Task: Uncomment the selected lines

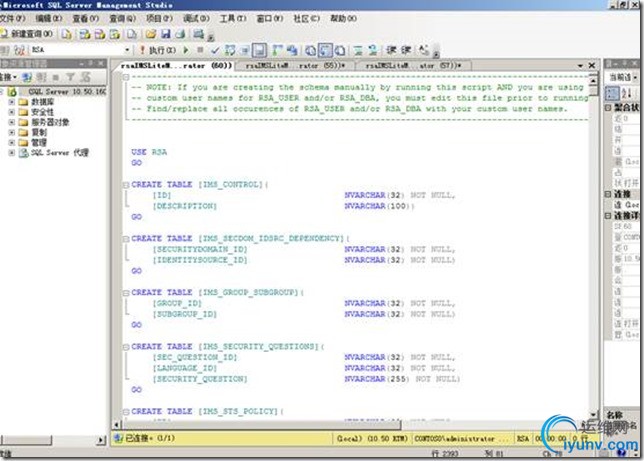Action: tap(373, 50)
